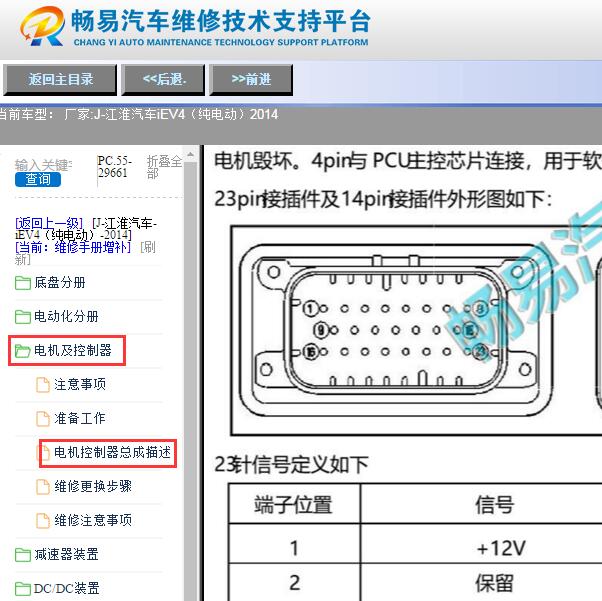Image resolution: width=602 pixels, height=601 pixels.
Task: Click the 电动化分册 folder icon
Action: [x=23, y=317]
